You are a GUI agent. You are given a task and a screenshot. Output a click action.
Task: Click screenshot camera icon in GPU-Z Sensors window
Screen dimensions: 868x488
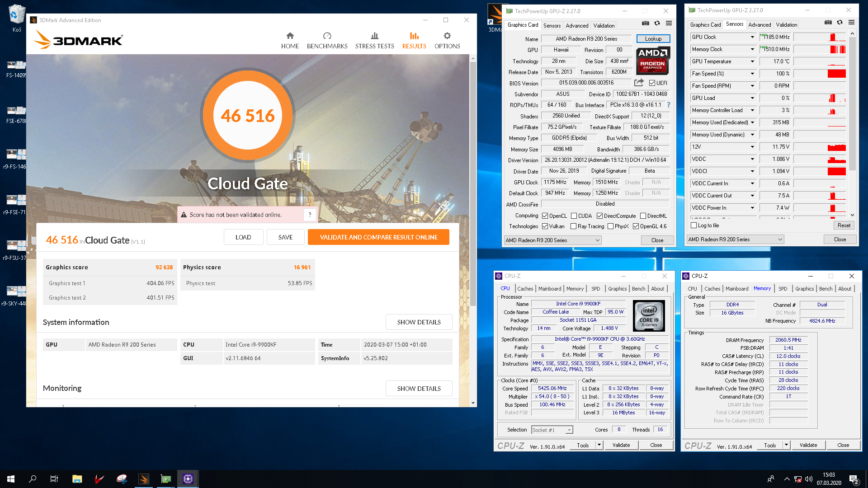click(x=828, y=23)
